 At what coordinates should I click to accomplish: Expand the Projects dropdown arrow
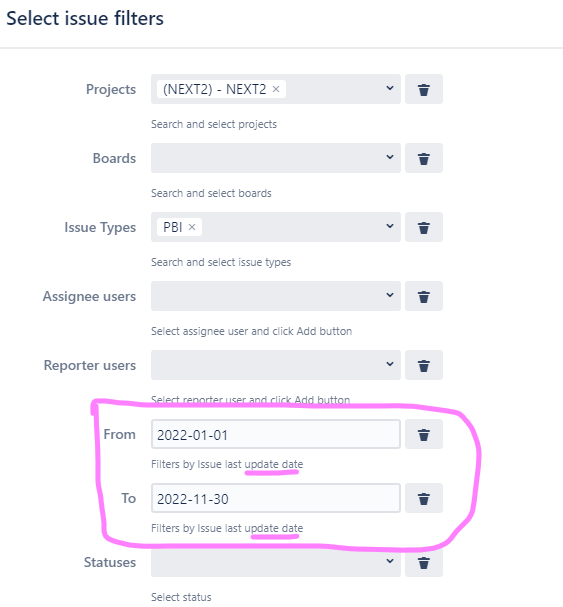pos(390,88)
